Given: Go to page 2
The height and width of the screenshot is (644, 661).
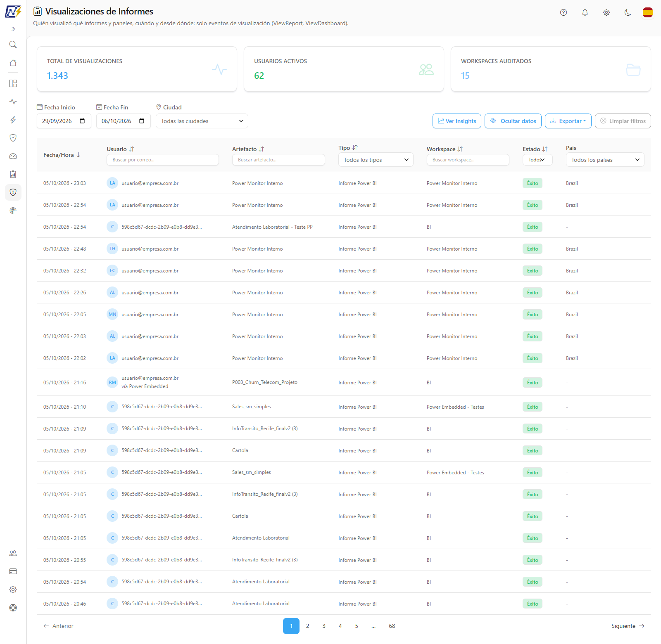Looking at the screenshot, I should [307, 626].
